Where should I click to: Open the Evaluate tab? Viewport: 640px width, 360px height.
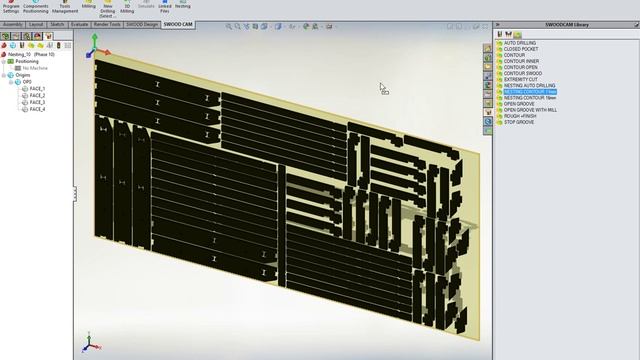pos(79,25)
